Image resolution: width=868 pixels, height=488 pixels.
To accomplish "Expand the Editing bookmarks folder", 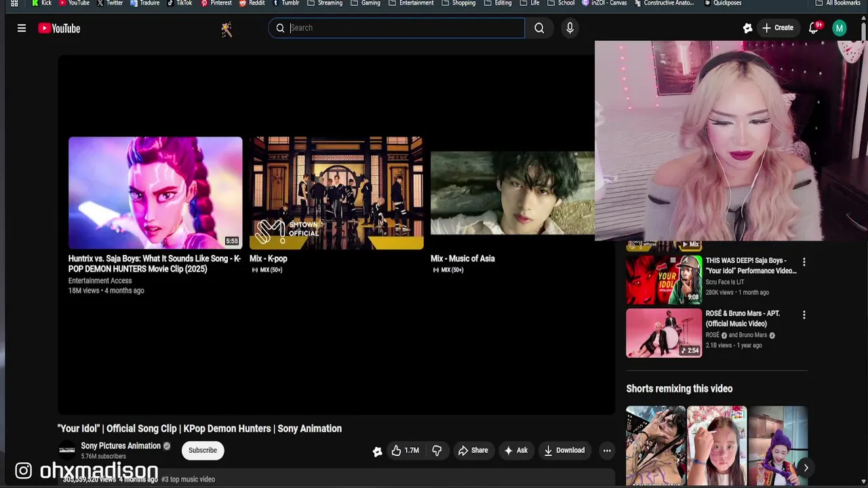I will pyautogui.click(x=498, y=3).
